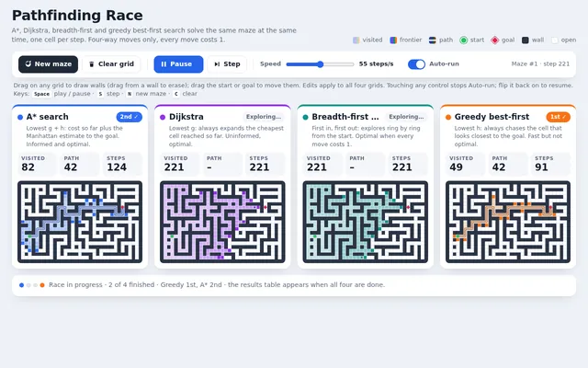Click the Greedy visited count 49

456,167
